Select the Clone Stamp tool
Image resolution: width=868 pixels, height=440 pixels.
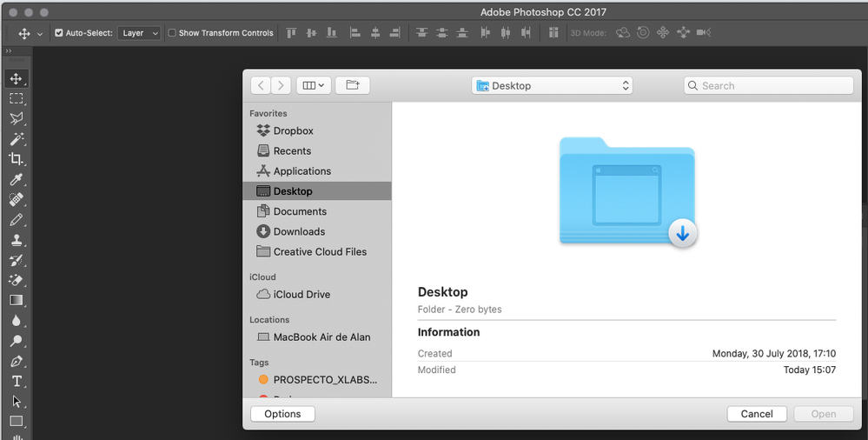click(x=16, y=240)
